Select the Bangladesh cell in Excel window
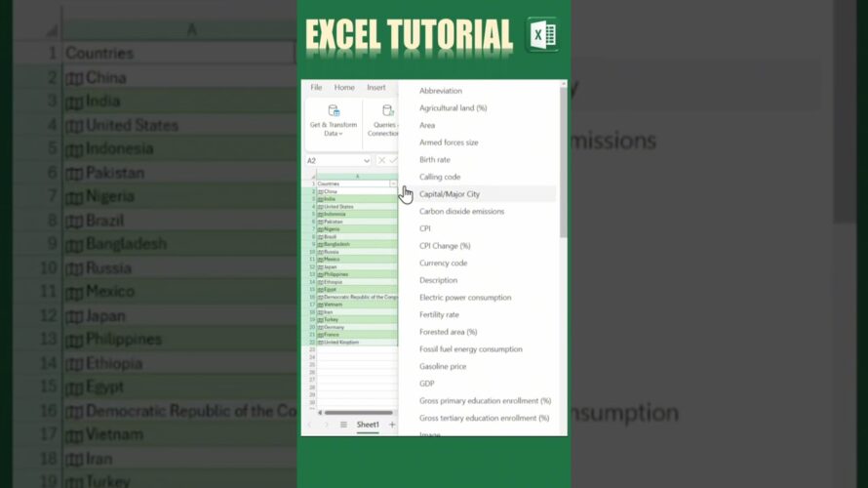 (x=357, y=244)
